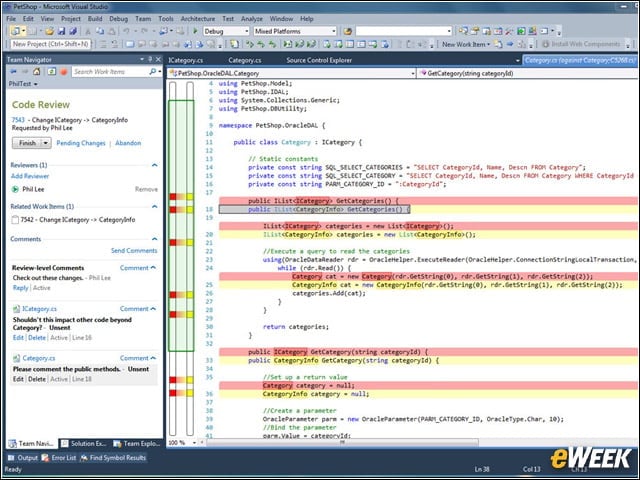Click the Copy icon in toolbar
This screenshot has height=480, width=640.
coord(100,31)
